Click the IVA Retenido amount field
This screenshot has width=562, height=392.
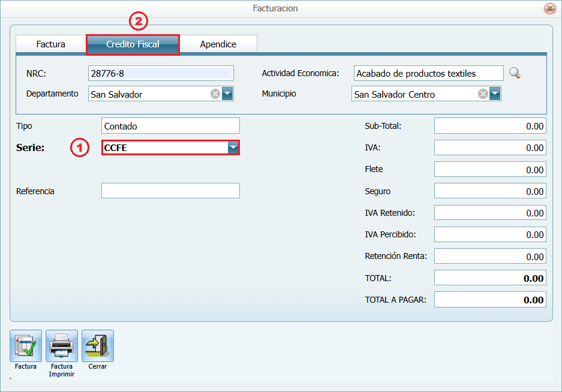(x=489, y=213)
